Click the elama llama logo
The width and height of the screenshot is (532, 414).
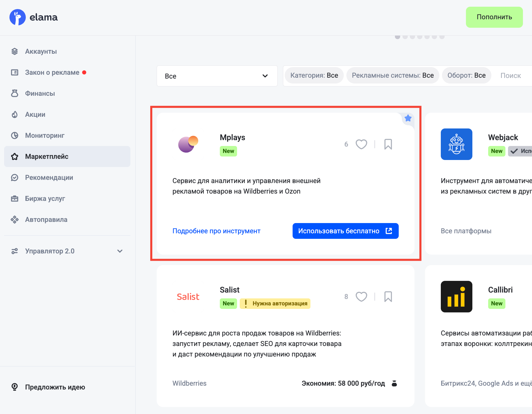click(18, 17)
